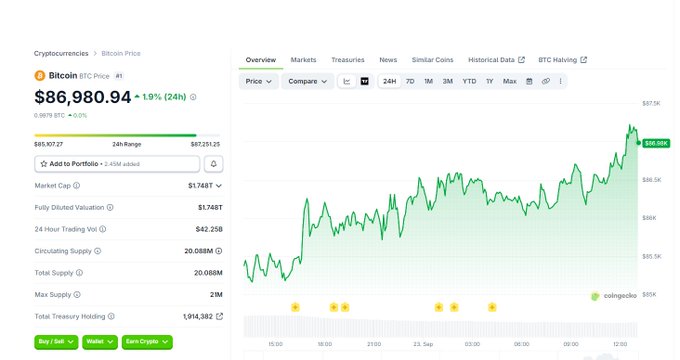Select the YTD time range
The image size is (680, 360).
469,81
